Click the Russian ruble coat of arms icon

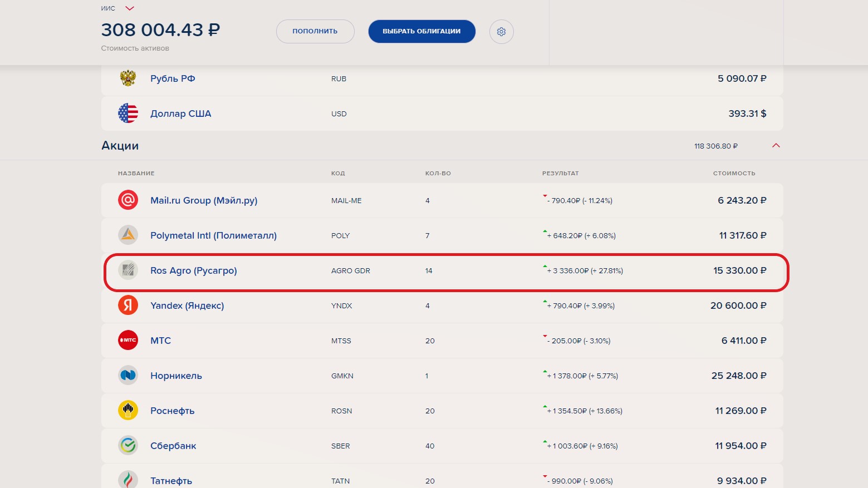(x=128, y=78)
